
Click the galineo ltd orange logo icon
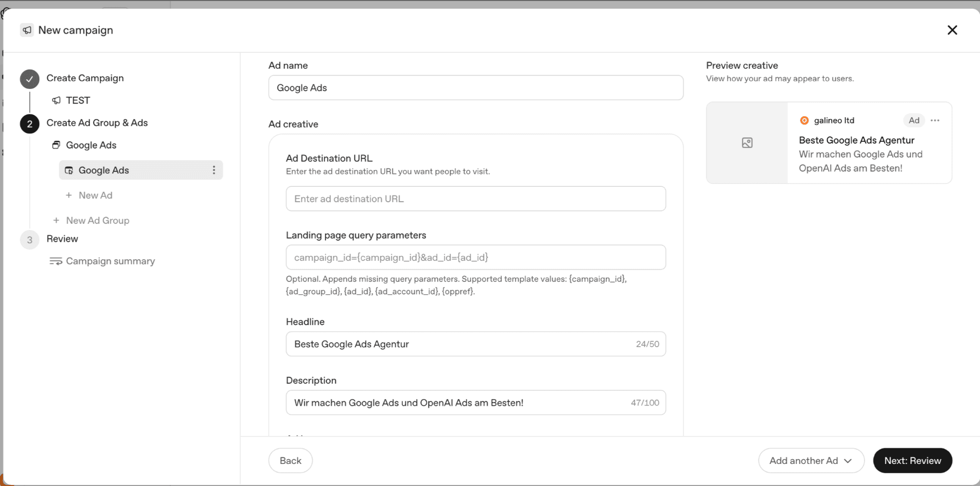(x=804, y=121)
